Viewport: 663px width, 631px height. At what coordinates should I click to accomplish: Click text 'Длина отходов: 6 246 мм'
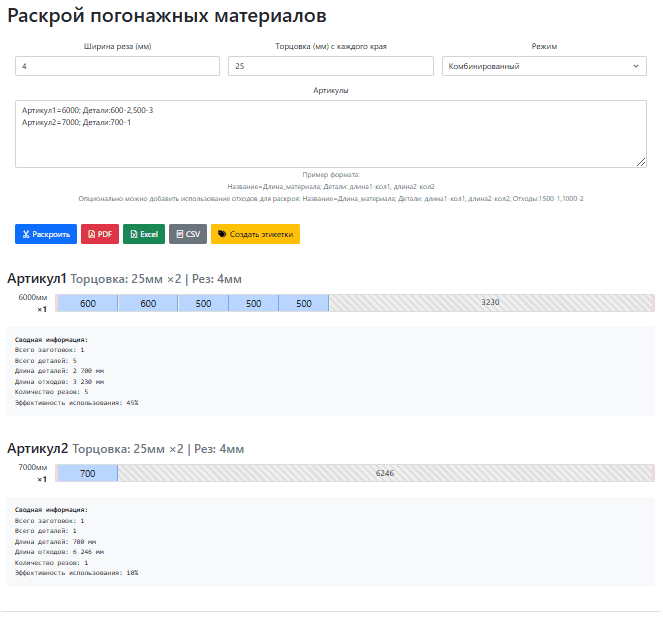coord(59,551)
